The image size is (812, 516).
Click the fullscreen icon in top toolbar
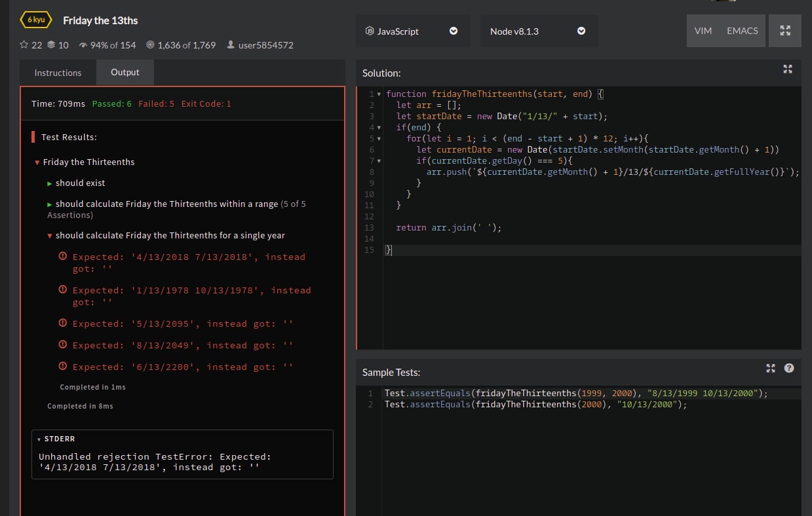(x=785, y=31)
